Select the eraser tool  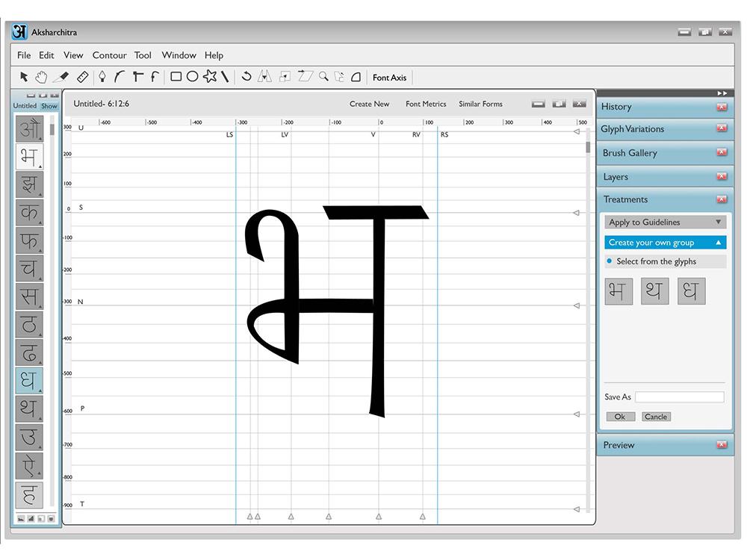coord(62,76)
